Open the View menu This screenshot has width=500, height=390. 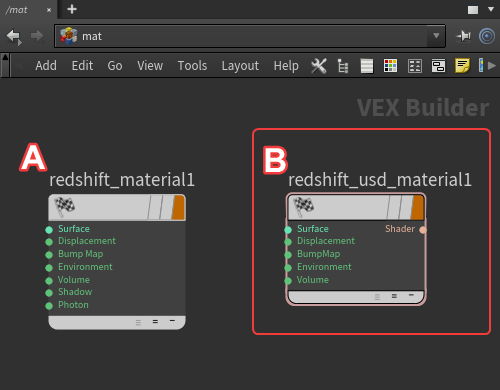[x=150, y=66]
